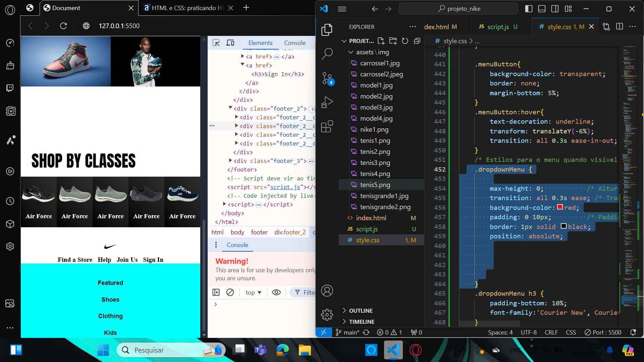Viewport: 644px width, 362px height.
Task: Click Join Us link on webpage
Action: coord(127,260)
